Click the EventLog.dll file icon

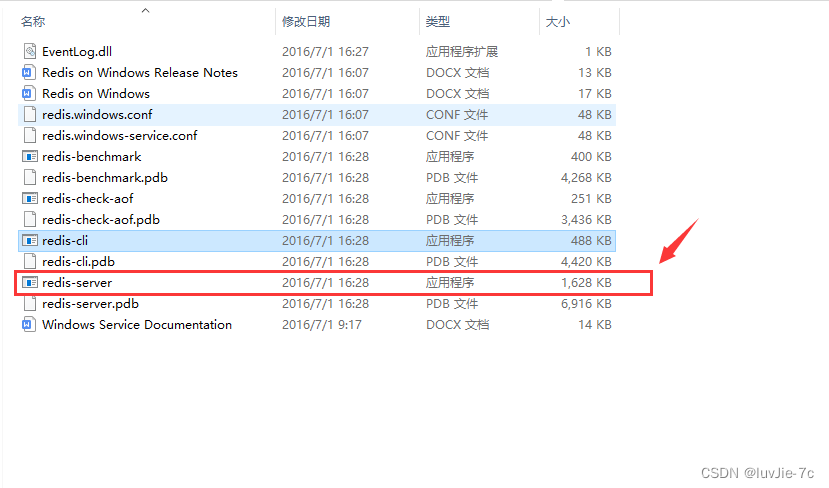(x=30, y=51)
